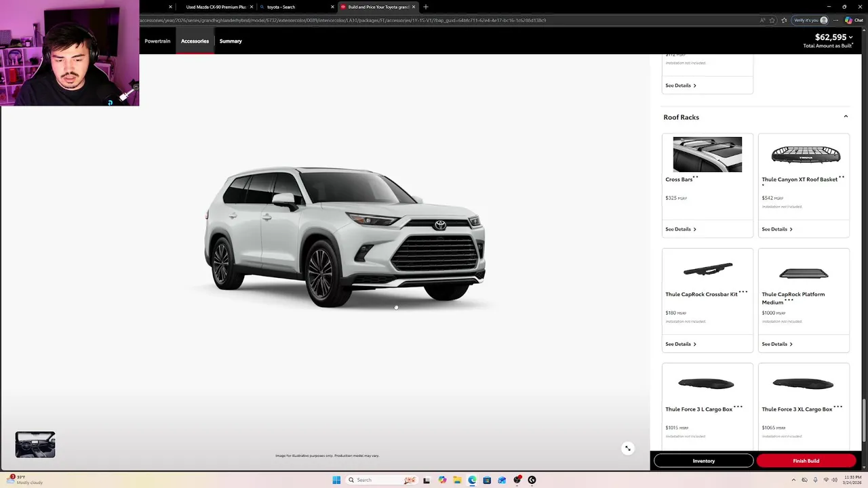Collapse the Roof Racks section
The height and width of the screenshot is (488, 868).
pyautogui.click(x=846, y=117)
